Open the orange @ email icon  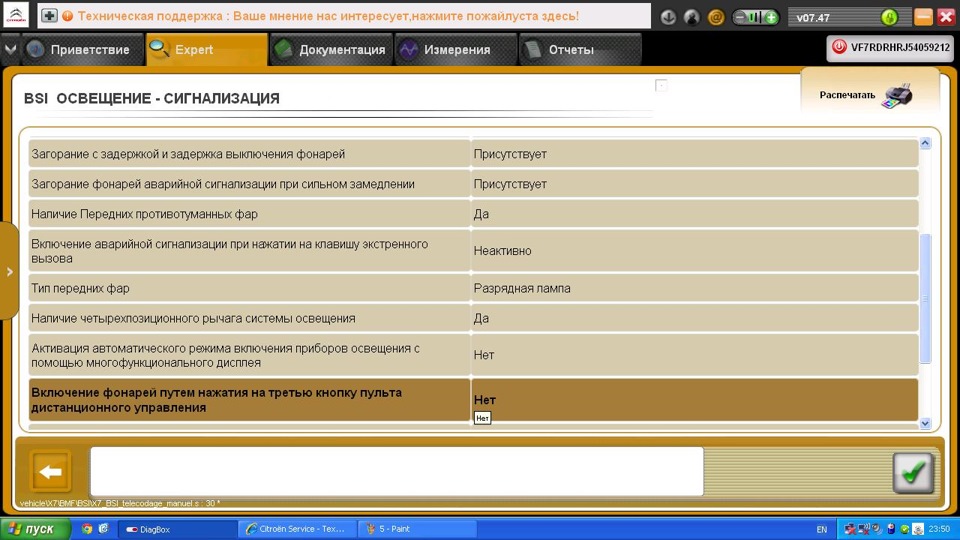coord(716,17)
